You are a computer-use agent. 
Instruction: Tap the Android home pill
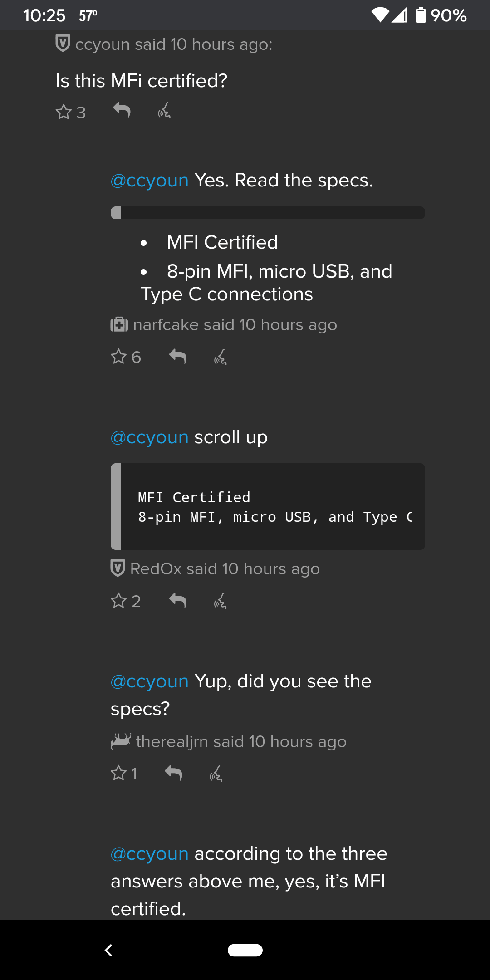(x=245, y=950)
